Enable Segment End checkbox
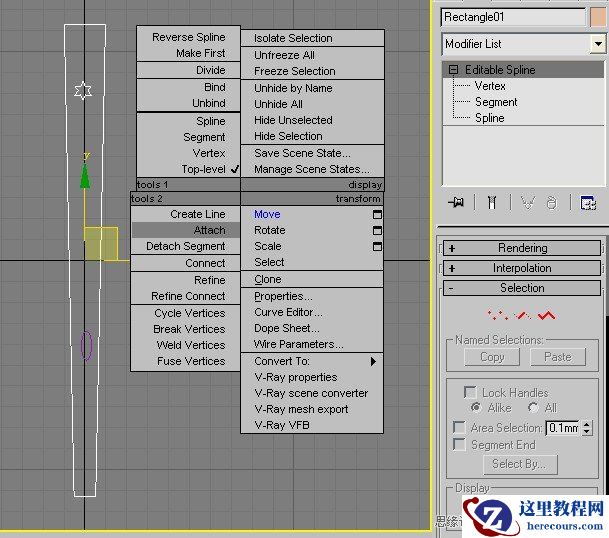 point(459,444)
